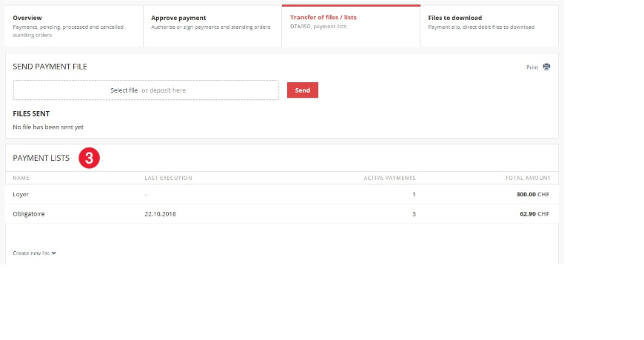Sort by the Name column header
The width and height of the screenshot is (644, 340).
coord(21,178)
